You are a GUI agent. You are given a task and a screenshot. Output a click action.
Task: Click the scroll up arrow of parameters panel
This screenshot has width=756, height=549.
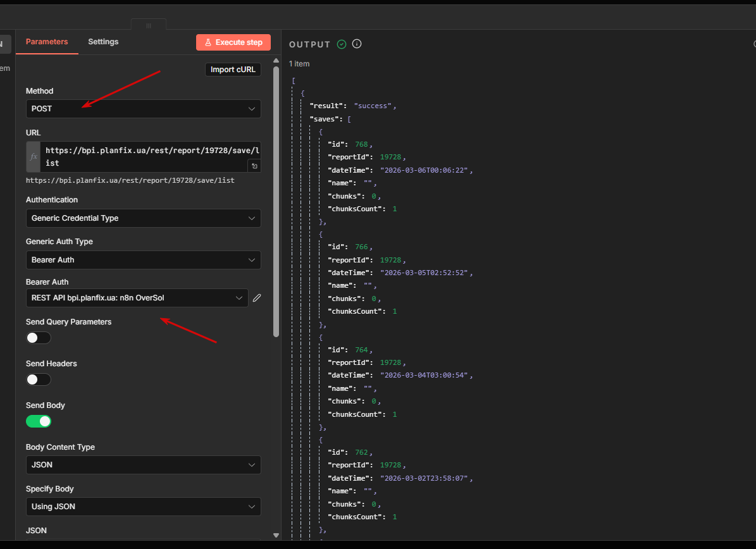pyautogui.click(x=276, y=61)
